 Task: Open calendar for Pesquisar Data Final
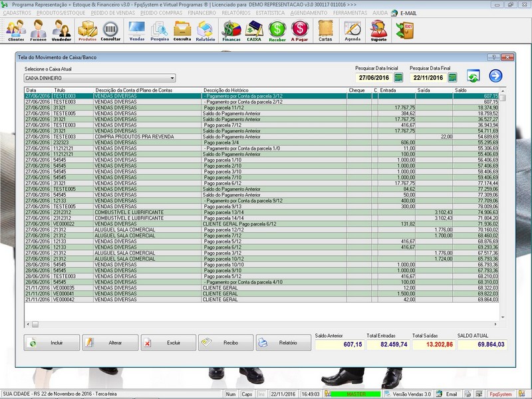tap(452, 78)
